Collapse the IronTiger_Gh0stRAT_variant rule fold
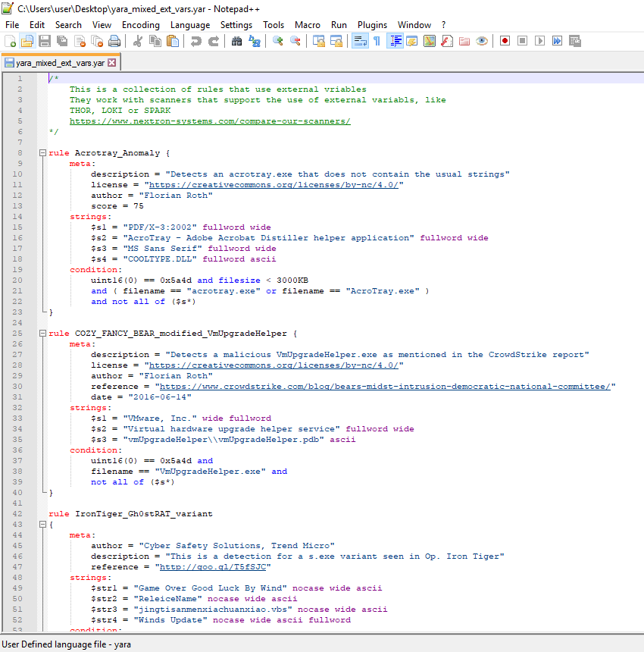644x652 pixels. (x=42, y=525)
